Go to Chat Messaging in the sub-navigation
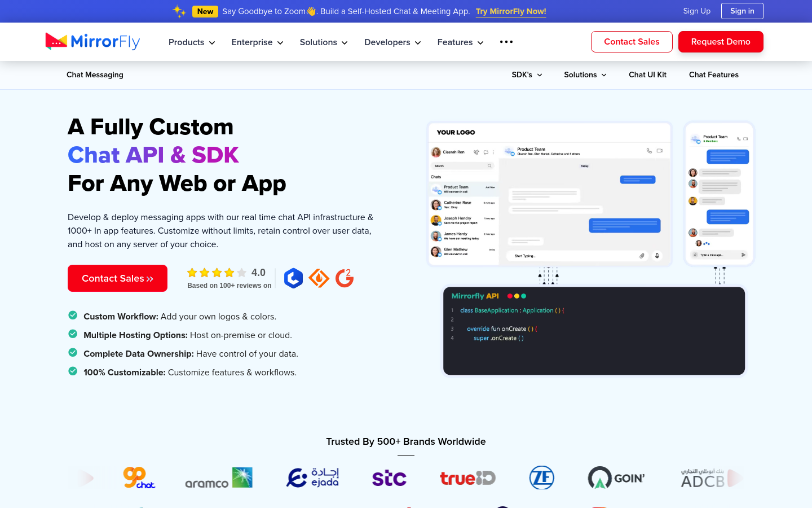This screenshot has width=812, height=508. coord(95,75)
